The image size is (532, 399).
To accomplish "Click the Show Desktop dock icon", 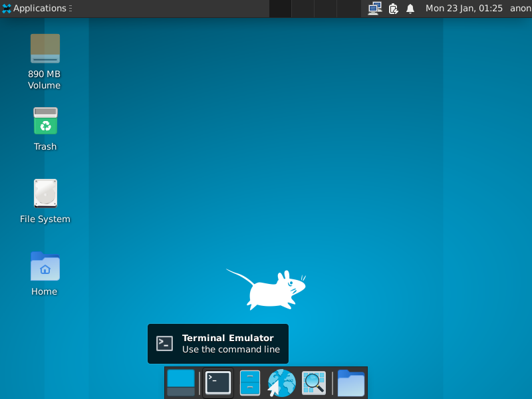I will pos(181,383).
